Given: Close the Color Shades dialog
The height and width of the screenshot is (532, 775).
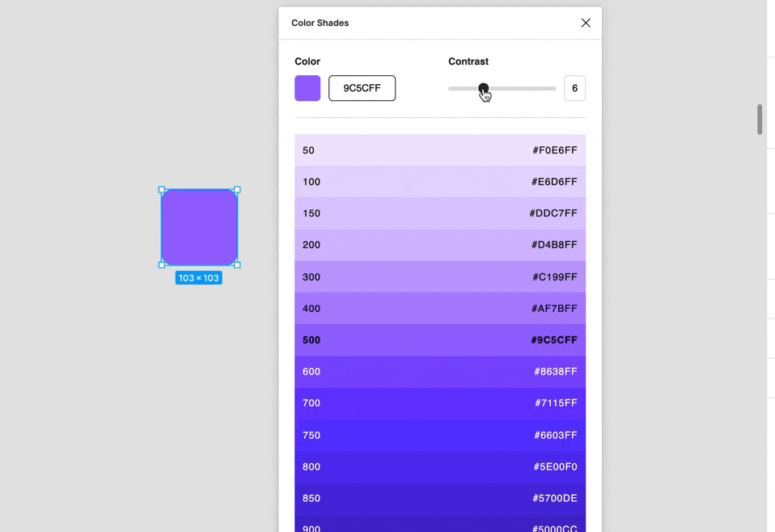Looking at the screenshot, I should click(586, 23).
